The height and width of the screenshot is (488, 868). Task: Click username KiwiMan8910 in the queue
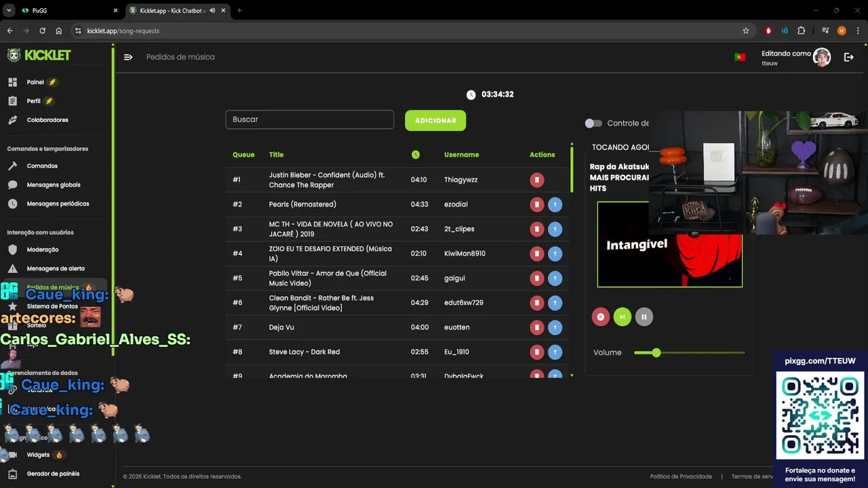pos(465,253)
